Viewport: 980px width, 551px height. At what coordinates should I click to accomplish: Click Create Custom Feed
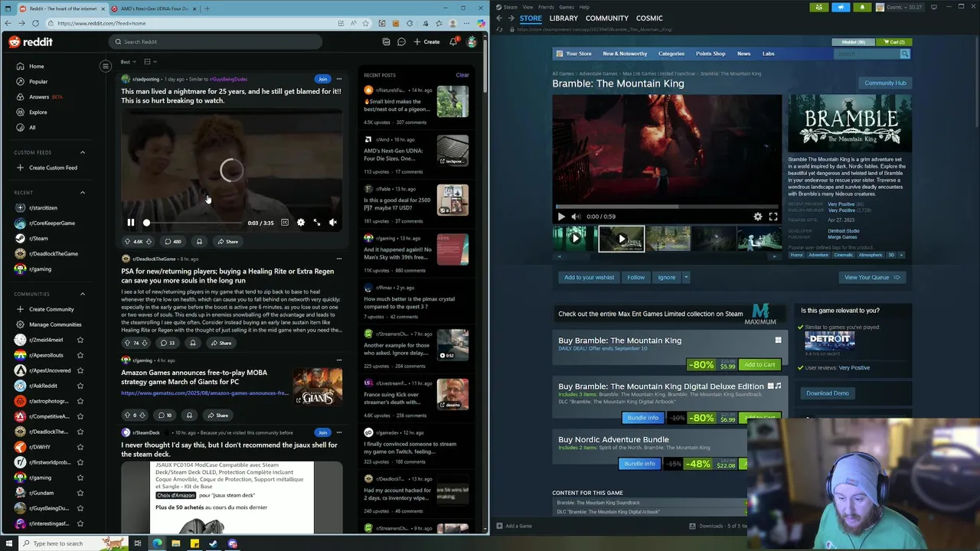click(52, 168)
